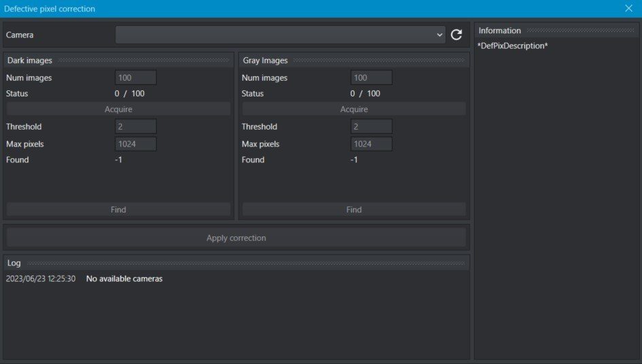Screen dimensions: 642x364
Task: Click the Gray Images Num images field
Action: [x=372, y=78]
